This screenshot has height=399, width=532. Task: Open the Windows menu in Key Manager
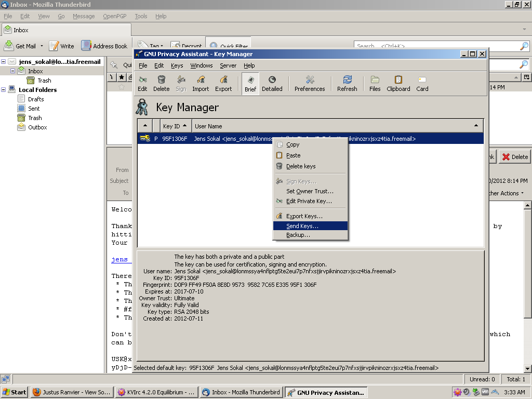point(201,65)
